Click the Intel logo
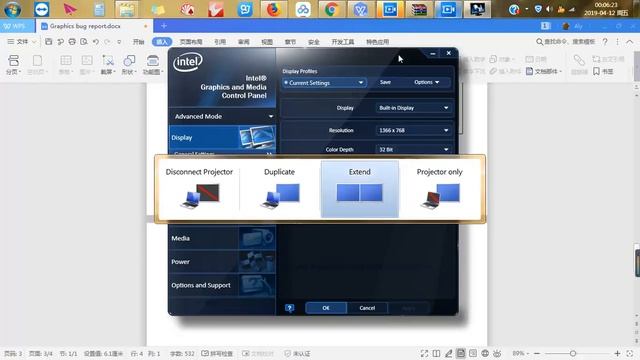This screenshot has width=640, height=360. tap(188, 62)
